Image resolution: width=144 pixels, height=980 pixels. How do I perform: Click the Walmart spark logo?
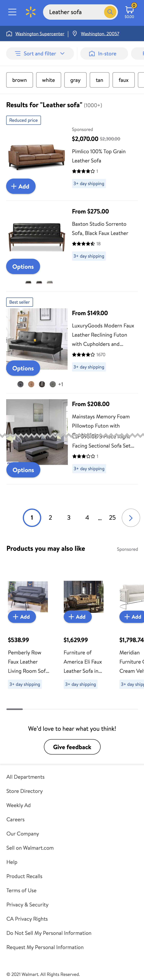pos(30,12)
